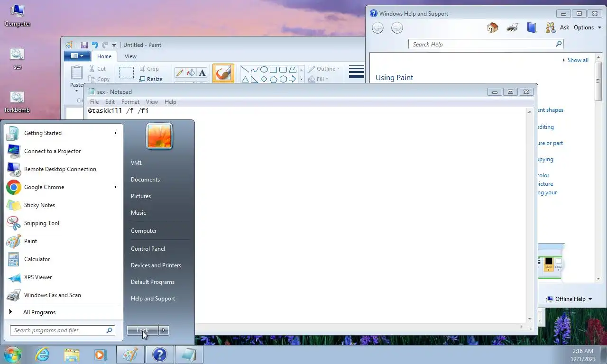Select the Pencil tool in Paint
This screenshot has width=607, height=364.
[180, 73]
